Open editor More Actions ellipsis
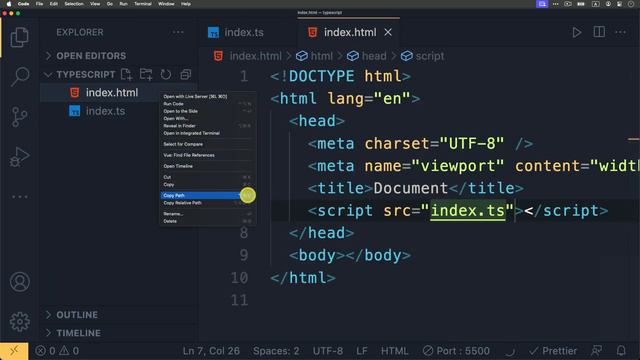This screenshot has width=640, height=360. [620, 32]
